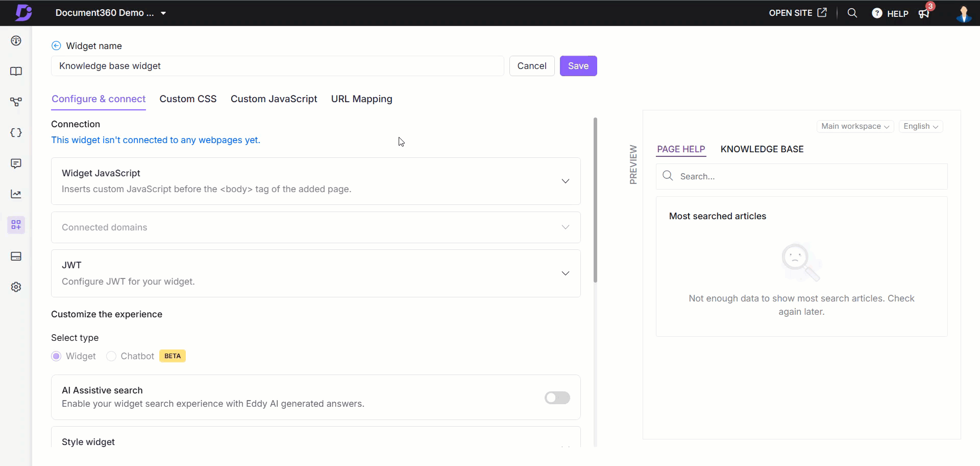The width and height of the screenshot is (980, 466).
Task: Click the Connection heading
Action: tap(76, 124)
